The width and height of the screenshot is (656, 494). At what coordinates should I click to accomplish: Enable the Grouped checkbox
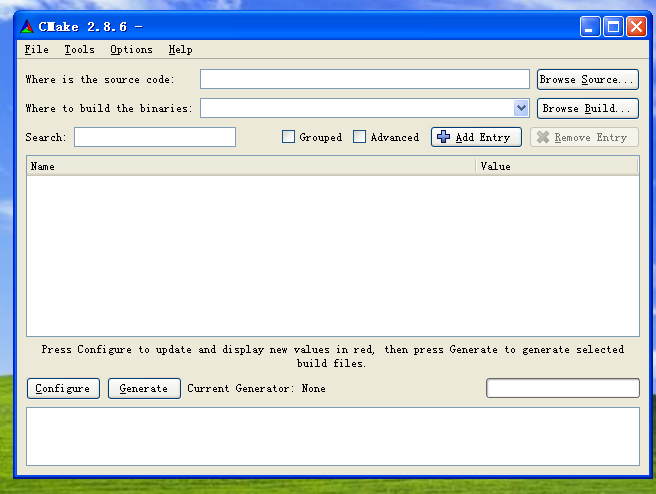288,137
